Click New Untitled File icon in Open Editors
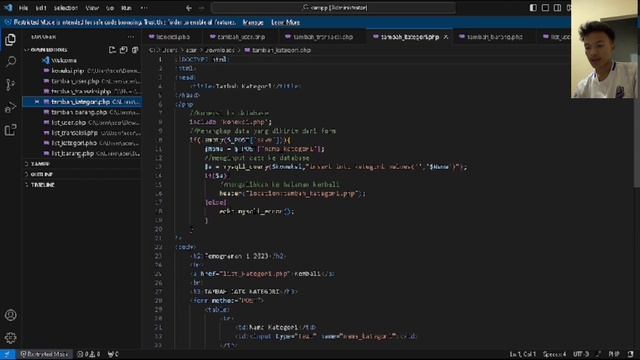 [112, 50]
